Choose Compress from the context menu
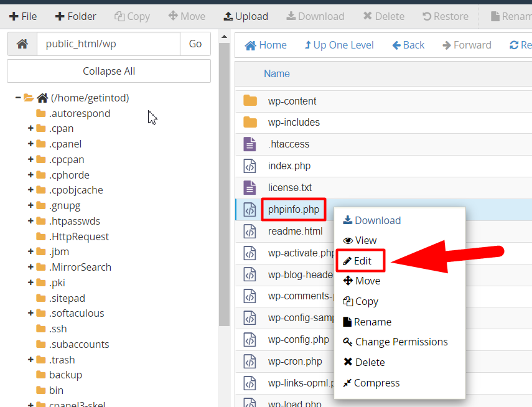Screen dimensions: 532x407 click(x=371, y=383)
